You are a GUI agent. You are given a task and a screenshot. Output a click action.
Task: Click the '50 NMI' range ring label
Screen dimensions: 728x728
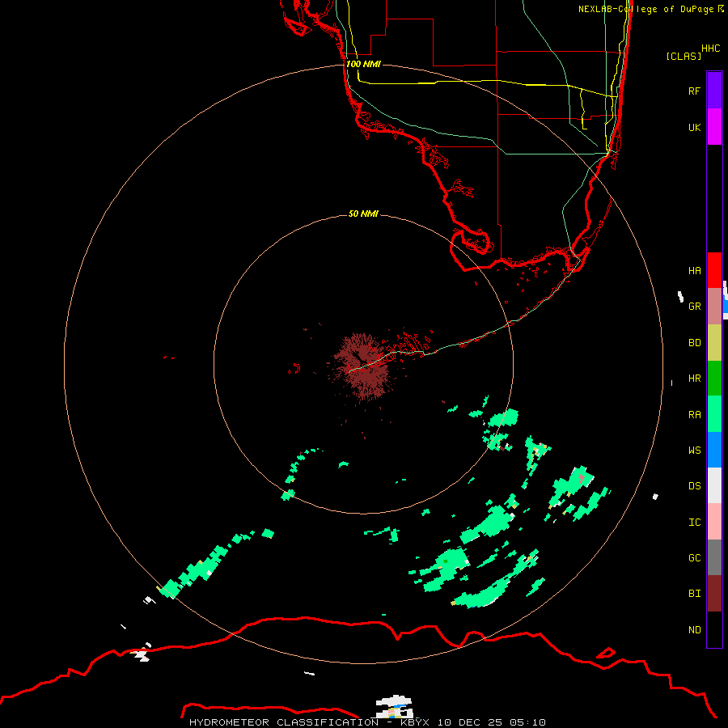[x=363, y=214]
